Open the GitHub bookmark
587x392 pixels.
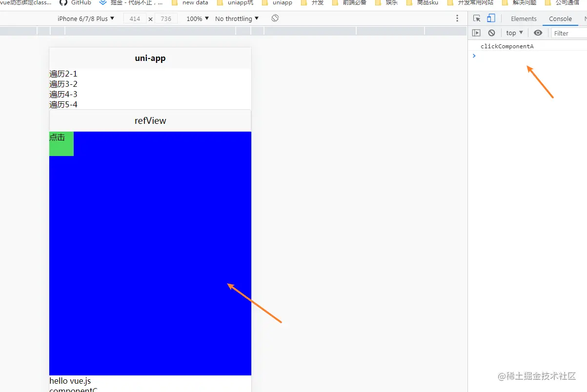click(75, 2)
